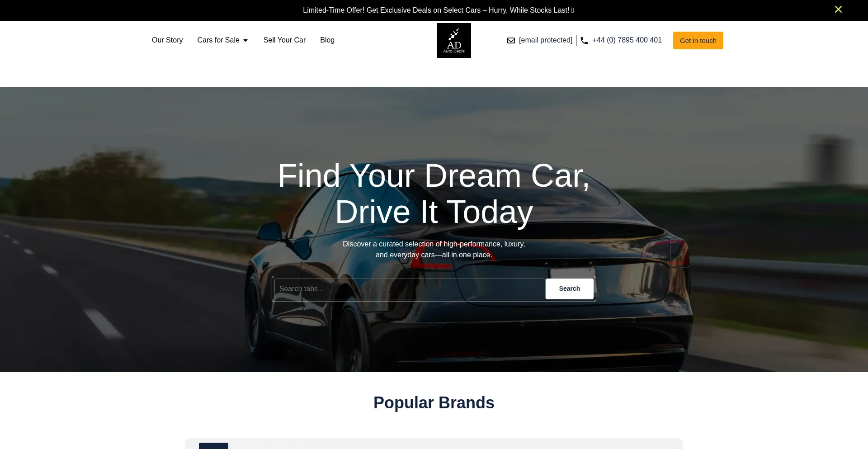Focus the Search tabs input field
The height and width of the screenshot is (449, 868).
point(410,288)
